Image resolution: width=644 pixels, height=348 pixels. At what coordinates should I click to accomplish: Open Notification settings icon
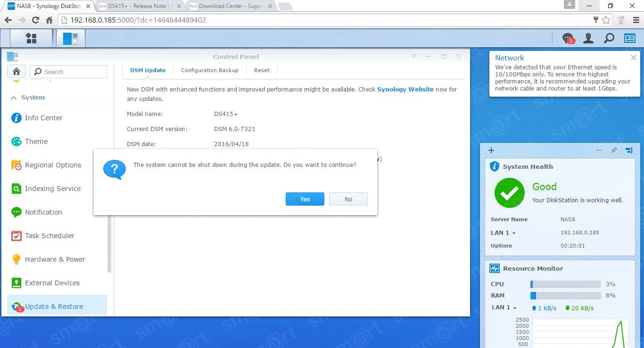(x=17, y=212)
